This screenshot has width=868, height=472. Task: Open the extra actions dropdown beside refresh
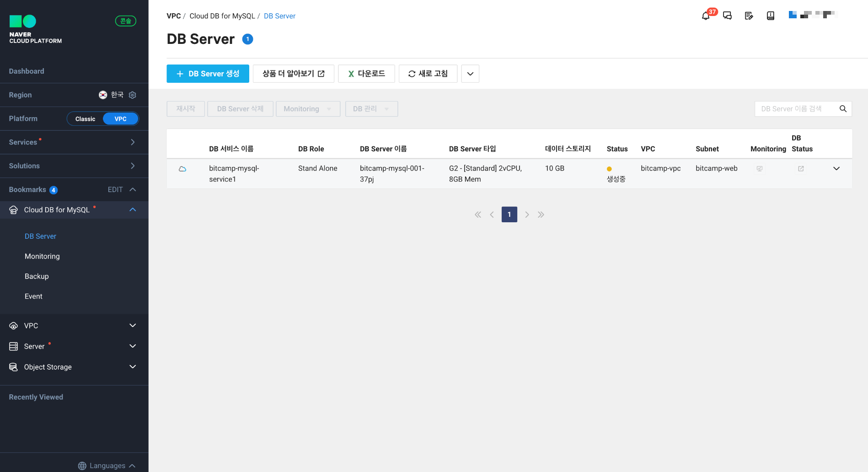470,74
